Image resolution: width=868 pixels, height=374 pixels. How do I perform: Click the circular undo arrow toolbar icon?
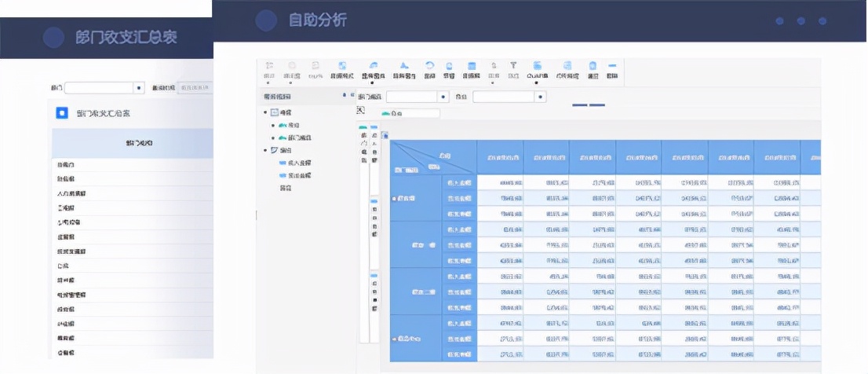point(429,65)
